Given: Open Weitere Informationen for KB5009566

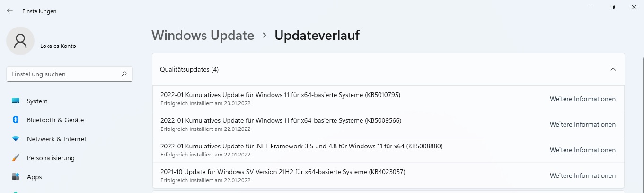Looking at the screenshot, I should pyautogui.click(x=582, y=124).
